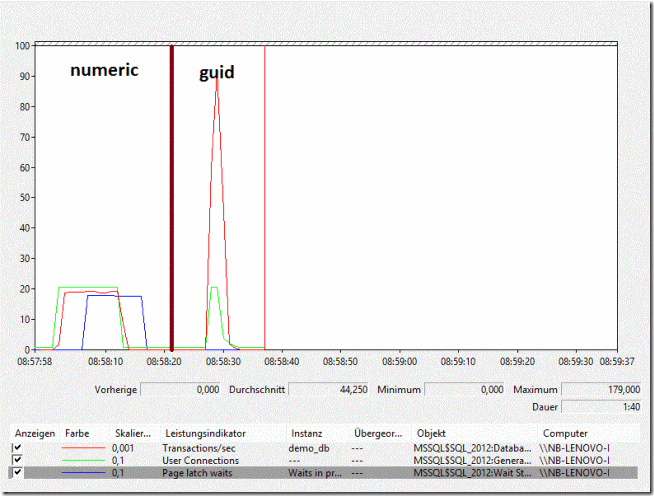Sort by the Leistungsindikator column header
654x496 pixels.
[224, 433]
